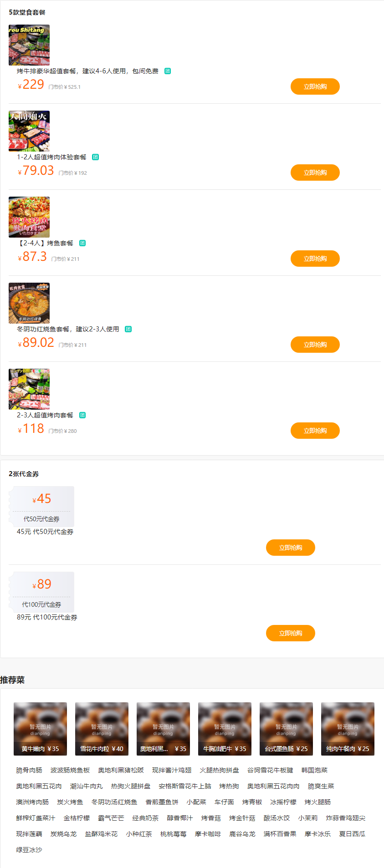Select the ¥89 voucher coupon card

pyautogui.click(x=41, y=592)
